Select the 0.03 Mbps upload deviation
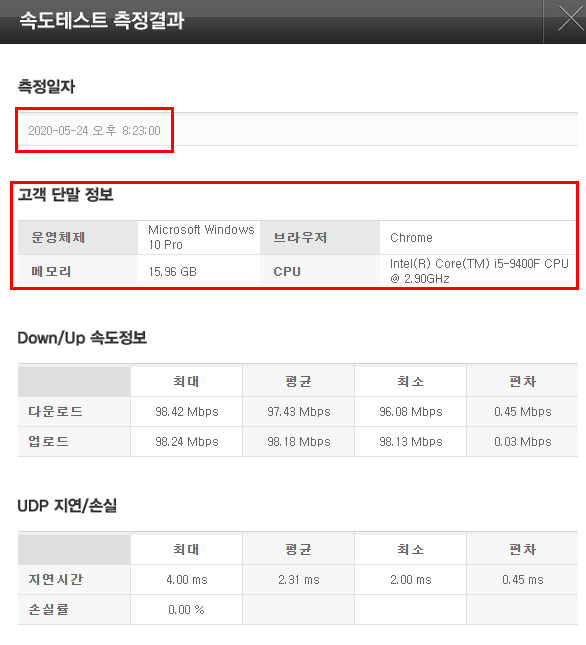The height and width of the screenshot is (645, 586). [523, 442]
